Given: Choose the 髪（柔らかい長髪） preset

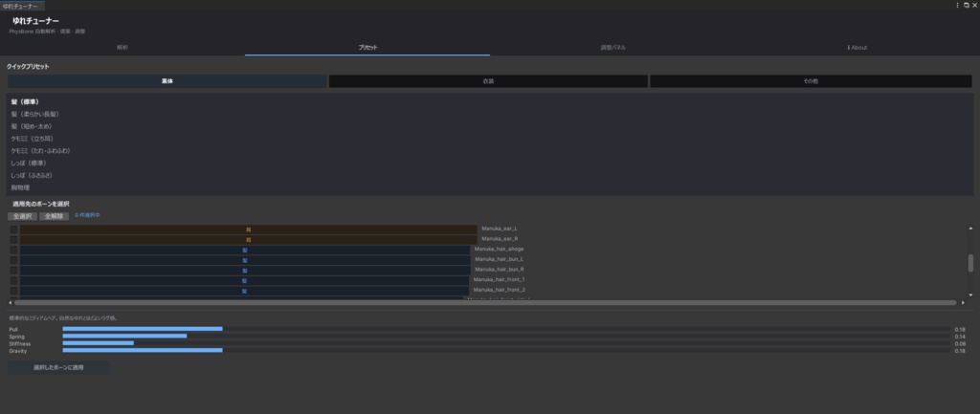Looking at the screenshot, I should click(490, 114).
